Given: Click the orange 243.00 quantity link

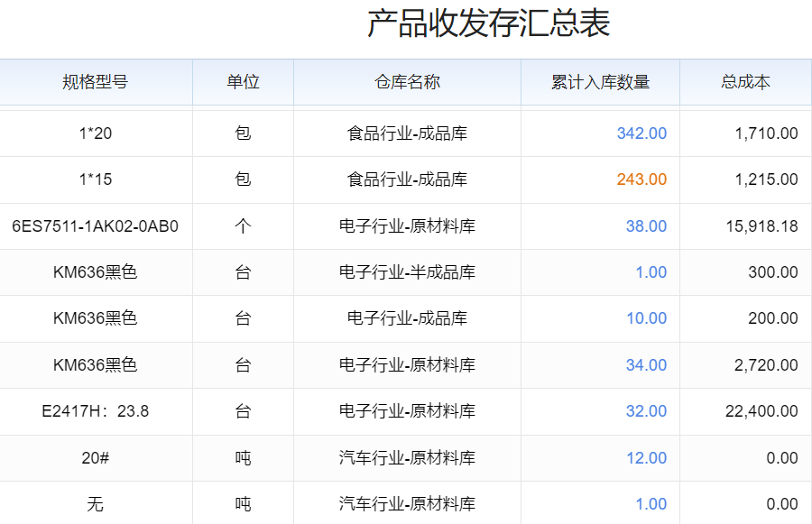Looking at the screenshot, I should point(641,179).
